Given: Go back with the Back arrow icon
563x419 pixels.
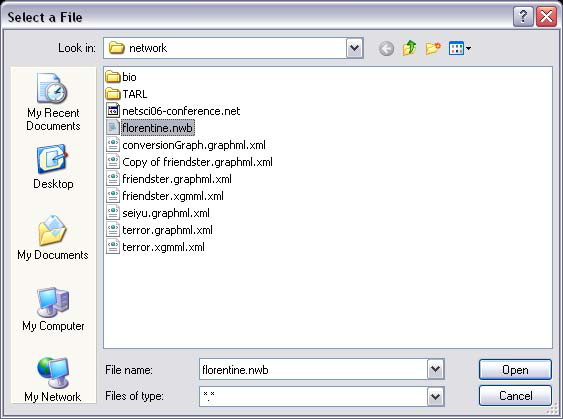Looking at the screenshot, I should click(x=386, y=48).
